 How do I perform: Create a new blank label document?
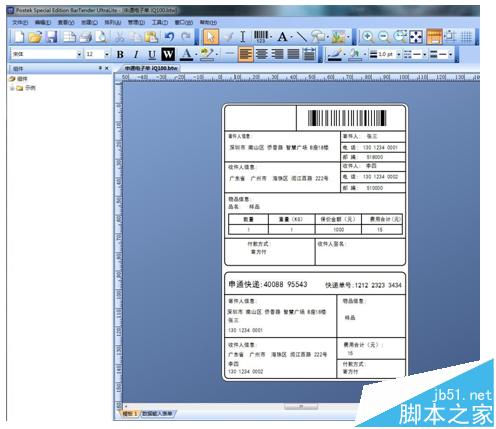[x=19, y=37]
